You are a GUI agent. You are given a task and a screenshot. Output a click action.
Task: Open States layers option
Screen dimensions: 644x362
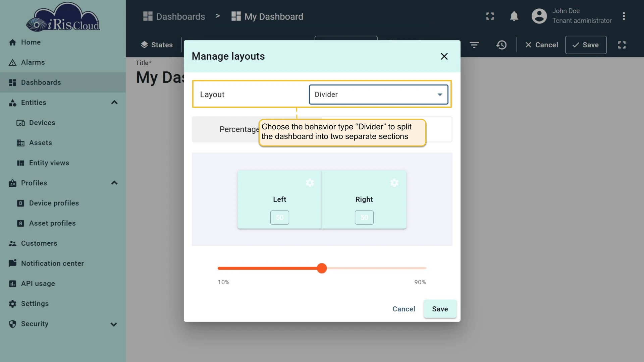[157, 45]
